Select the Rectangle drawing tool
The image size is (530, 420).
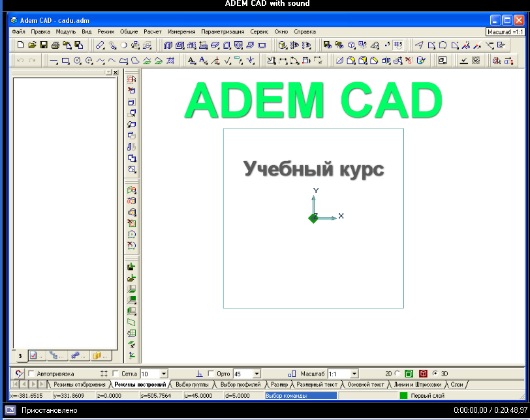(65, 61)
